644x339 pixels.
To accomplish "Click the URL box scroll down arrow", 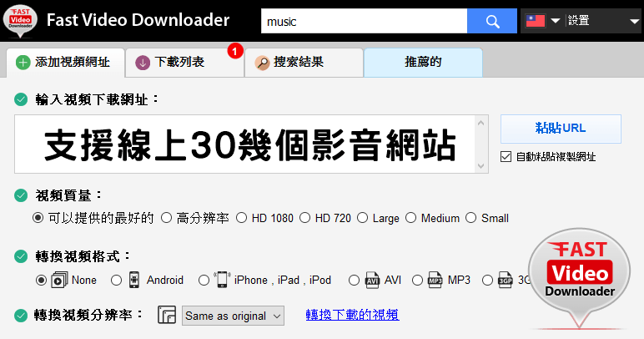I will point(481,166).
